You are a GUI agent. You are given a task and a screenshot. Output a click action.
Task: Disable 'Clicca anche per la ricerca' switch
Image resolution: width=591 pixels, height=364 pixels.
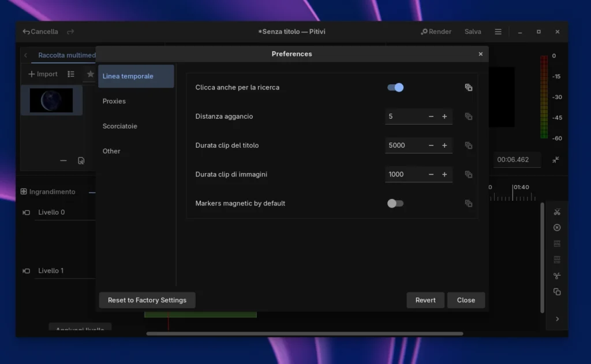coord(395,88)
